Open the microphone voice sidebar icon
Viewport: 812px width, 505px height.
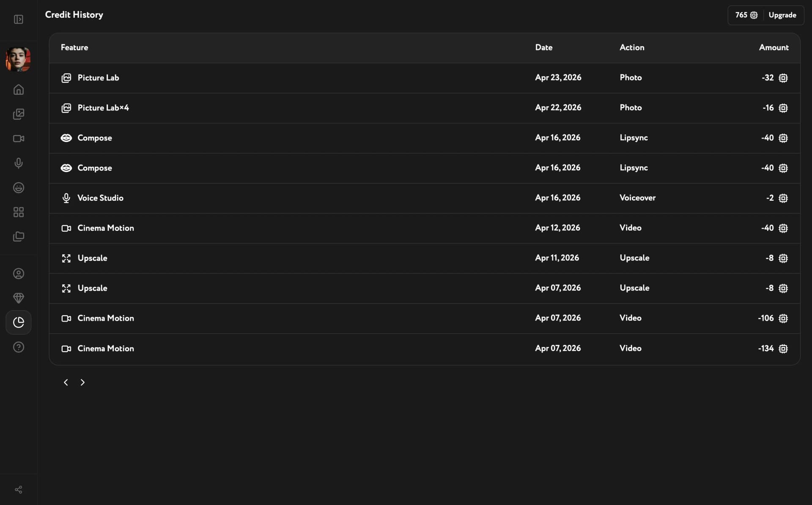click(x=19, y=163)
